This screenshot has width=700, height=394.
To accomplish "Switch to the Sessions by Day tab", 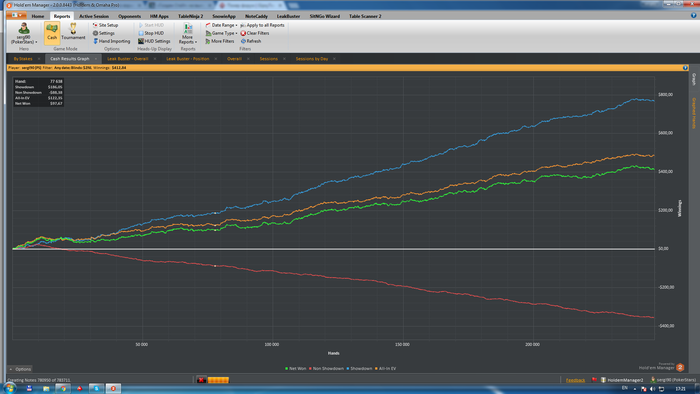I will tap(312, 59).
